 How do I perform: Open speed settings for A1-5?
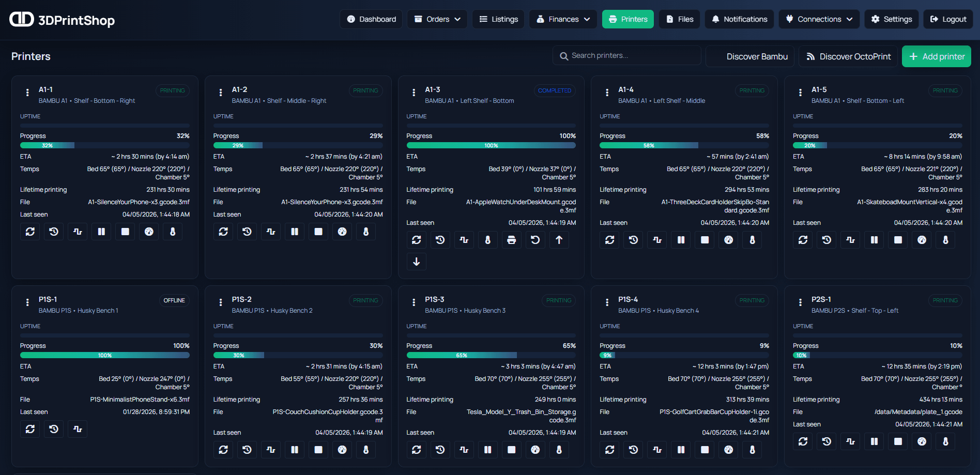[x=921, y=240]
